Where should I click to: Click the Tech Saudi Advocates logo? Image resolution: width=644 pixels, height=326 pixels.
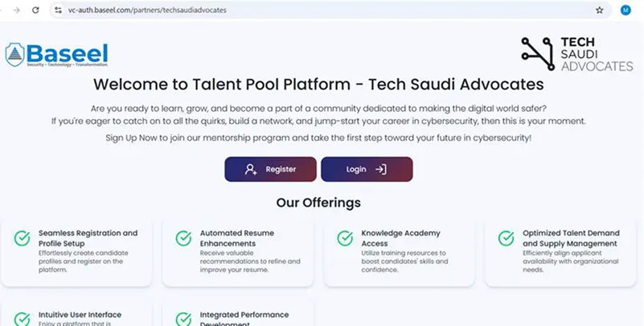(576, 54)
